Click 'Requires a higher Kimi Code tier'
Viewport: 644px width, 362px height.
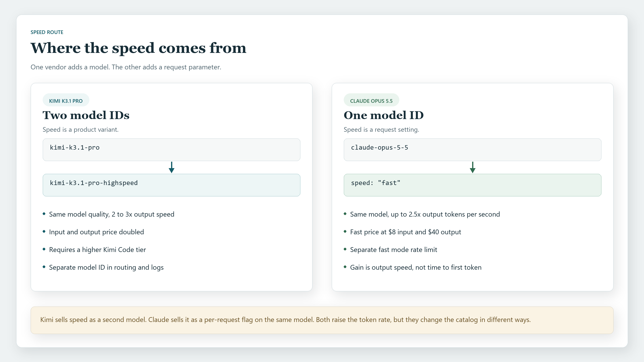pos(97,250)
